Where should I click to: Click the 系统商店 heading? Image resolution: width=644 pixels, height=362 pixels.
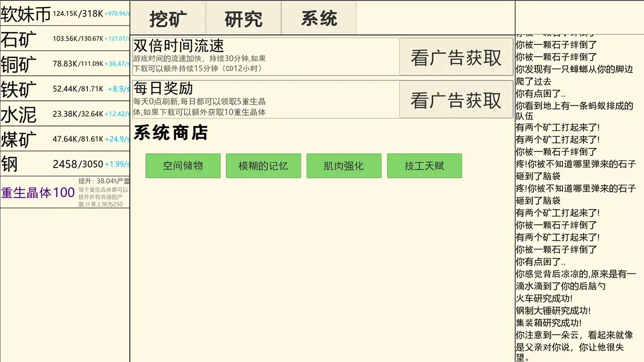pyautogui.click(x=169, y=134)
